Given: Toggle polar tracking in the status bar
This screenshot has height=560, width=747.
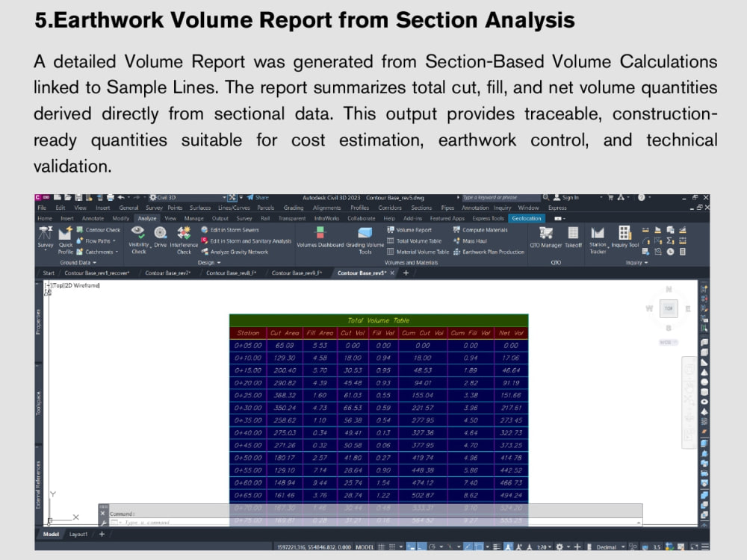Looking at the screenshot, I should click(432, 547).
